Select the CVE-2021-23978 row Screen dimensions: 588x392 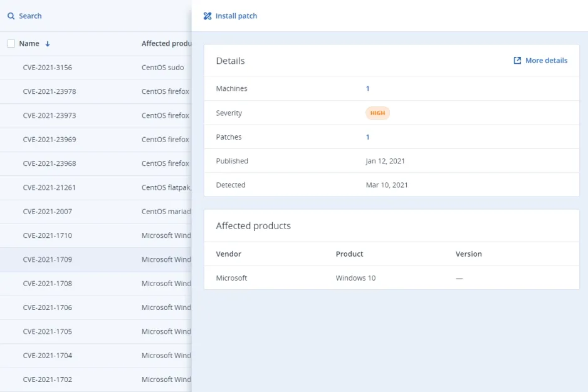coord(49,91)
